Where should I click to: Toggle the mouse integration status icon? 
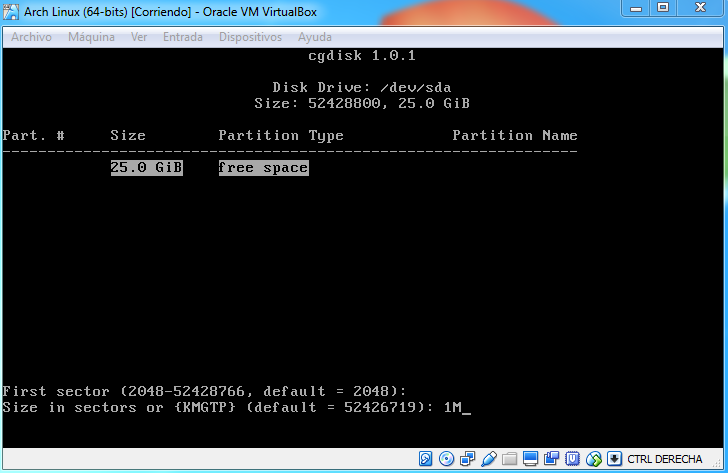coord(593,459)
